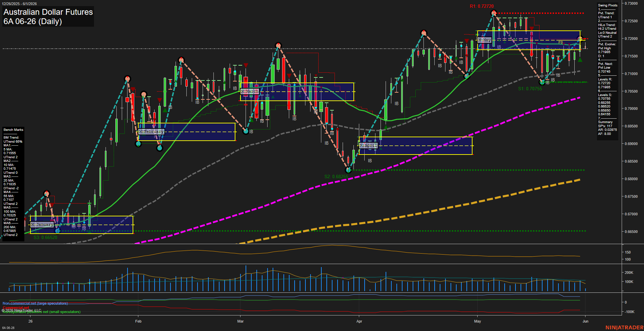Select the M:May monthly range label
Viewport: 644px width, 331px height.
484,40
